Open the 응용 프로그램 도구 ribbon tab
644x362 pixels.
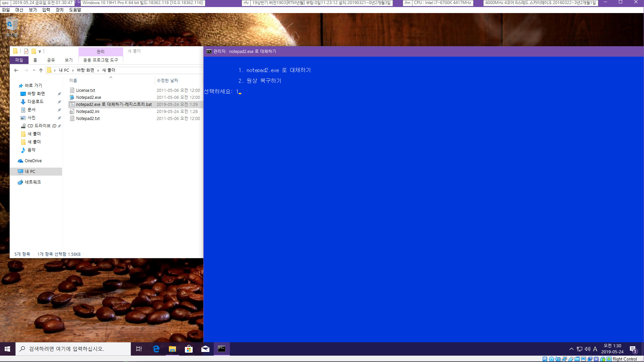tap(101, 60)
